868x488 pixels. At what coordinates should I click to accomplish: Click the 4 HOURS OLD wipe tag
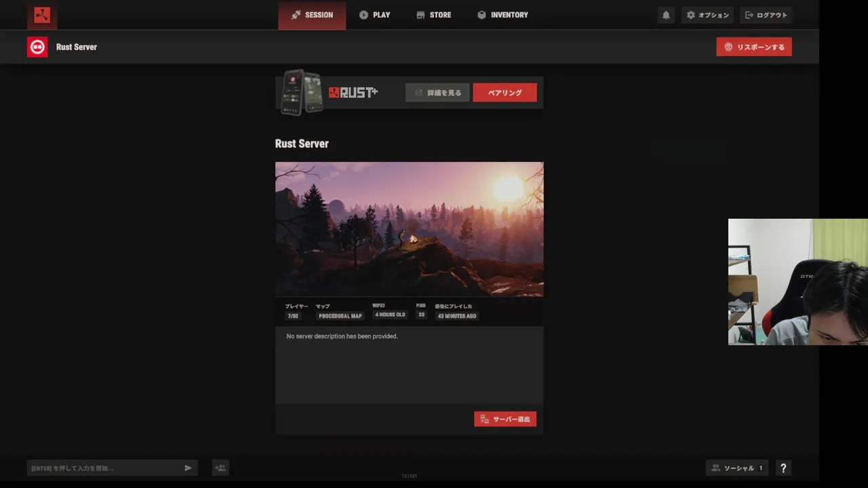(x=390, y=315)
